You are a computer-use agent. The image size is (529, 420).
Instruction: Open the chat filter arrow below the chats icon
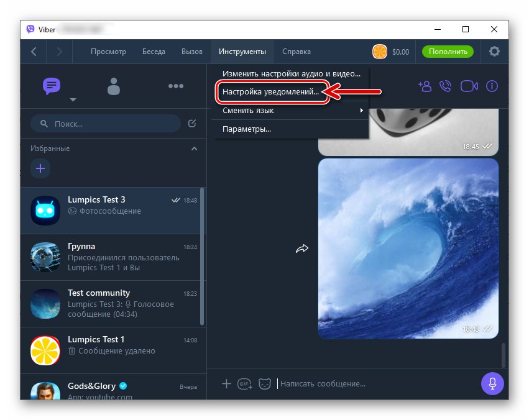pos(73,99)
